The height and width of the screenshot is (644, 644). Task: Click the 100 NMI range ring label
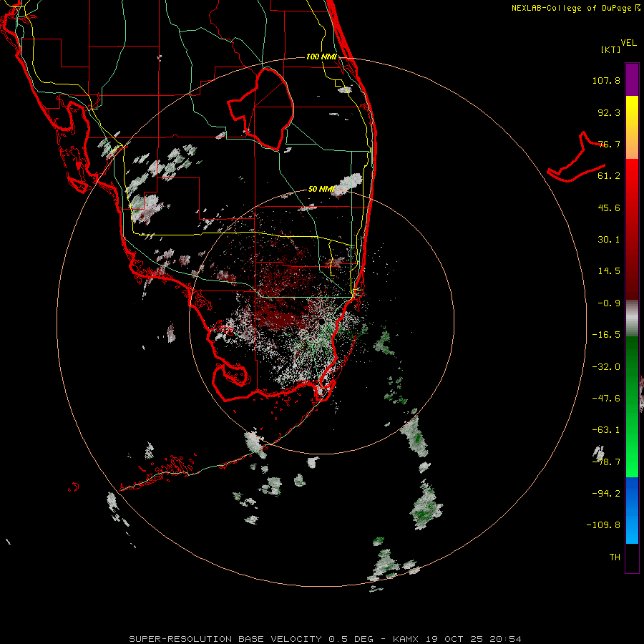pyautogui.click(x=321, y=57)
